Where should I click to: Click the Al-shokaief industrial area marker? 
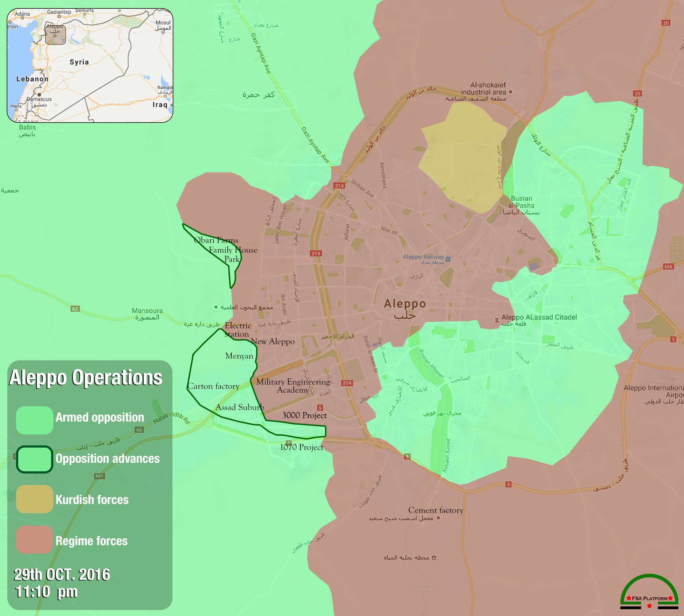tap(511, 92)
